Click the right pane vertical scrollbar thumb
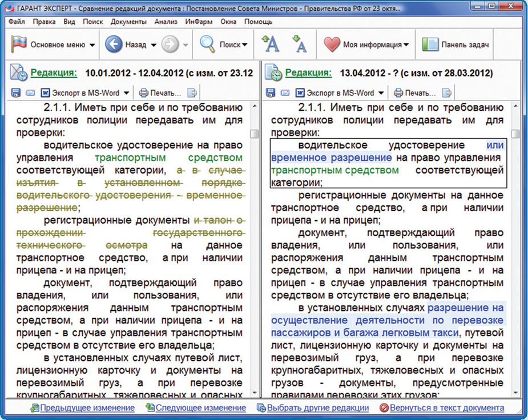 (x=515, y=134)
